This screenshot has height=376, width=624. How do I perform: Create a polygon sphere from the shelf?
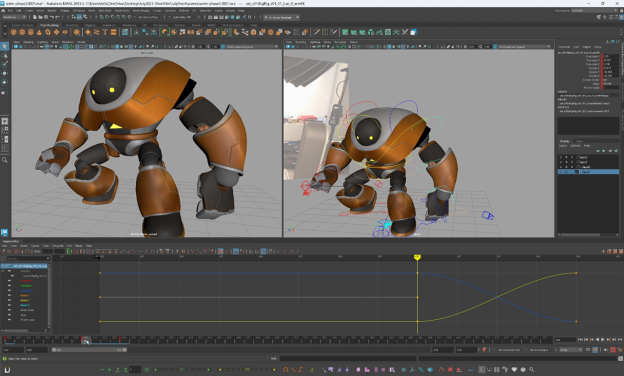14,32
